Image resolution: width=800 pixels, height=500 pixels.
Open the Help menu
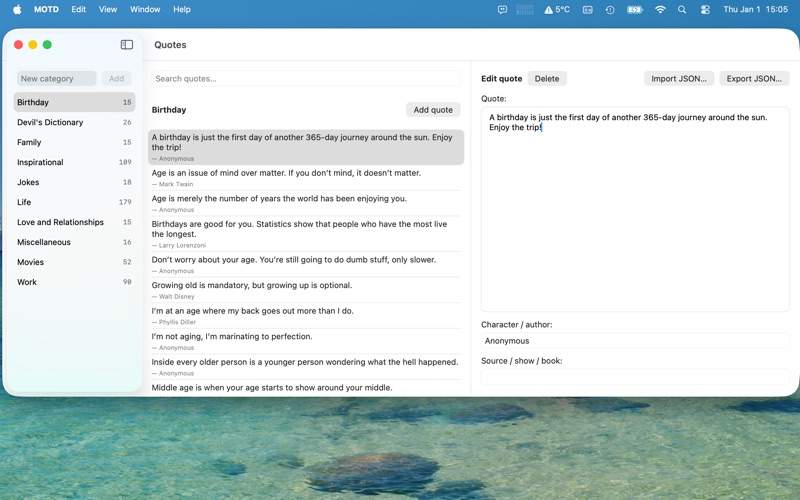pyautogui.click(x=182, y=9)
